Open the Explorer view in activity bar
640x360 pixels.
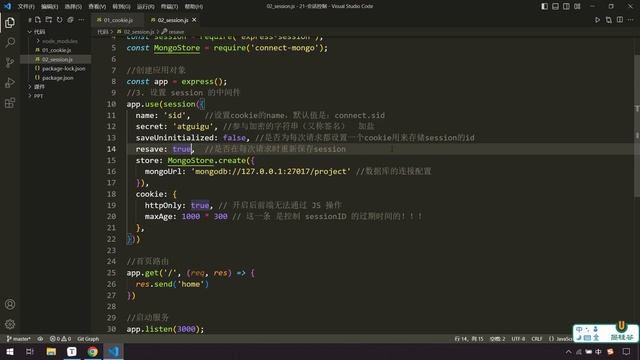click(x=10, y=22)
